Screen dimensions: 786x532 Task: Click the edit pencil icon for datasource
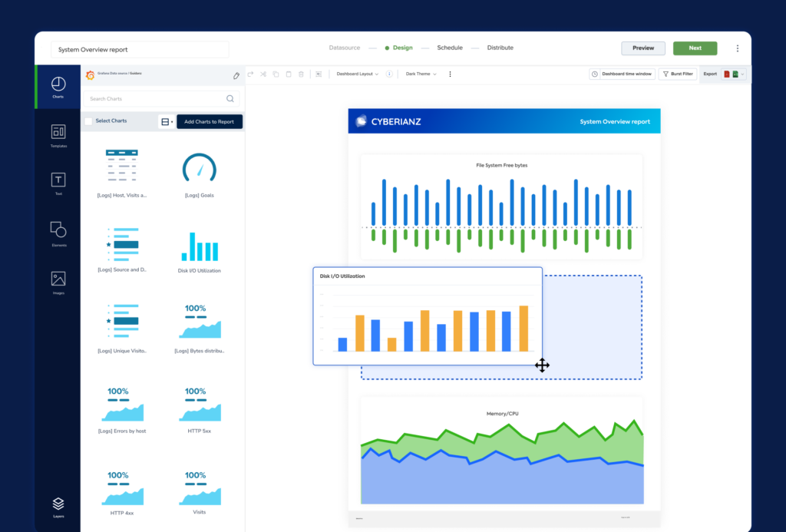click(x=236, y=75)
